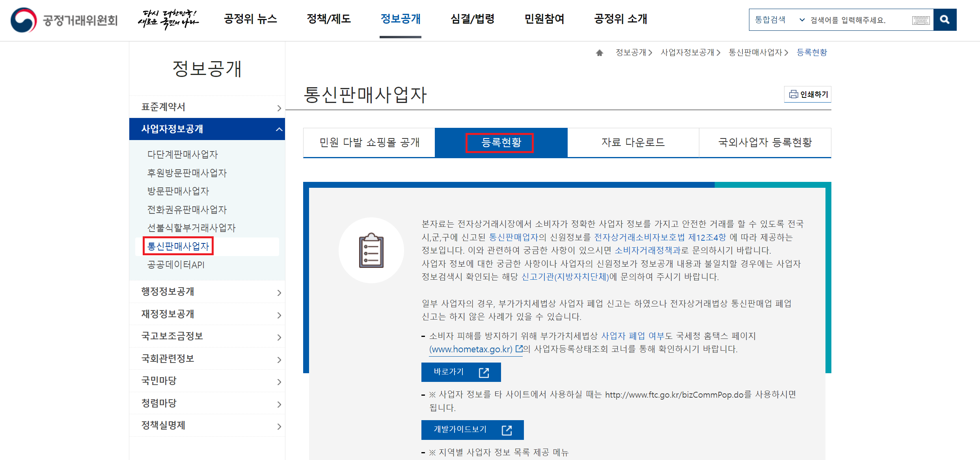Collapse the 사업자정보공개 sidebar section
The height and width of the screenshot is (460, 980).
[279, 129]
